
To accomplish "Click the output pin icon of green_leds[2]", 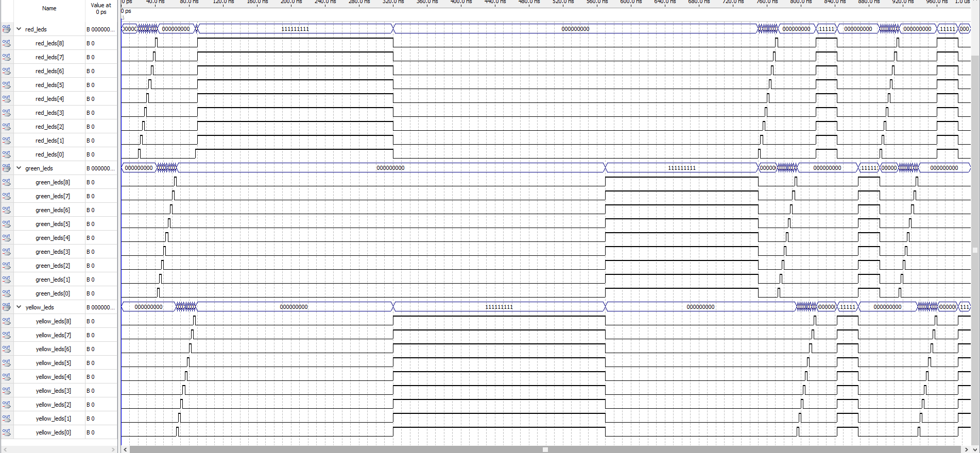I will click(x=6, y=265).
